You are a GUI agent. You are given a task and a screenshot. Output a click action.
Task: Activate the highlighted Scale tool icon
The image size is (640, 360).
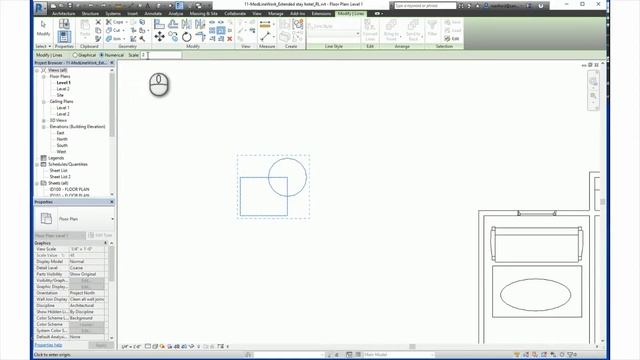[221, 31]
